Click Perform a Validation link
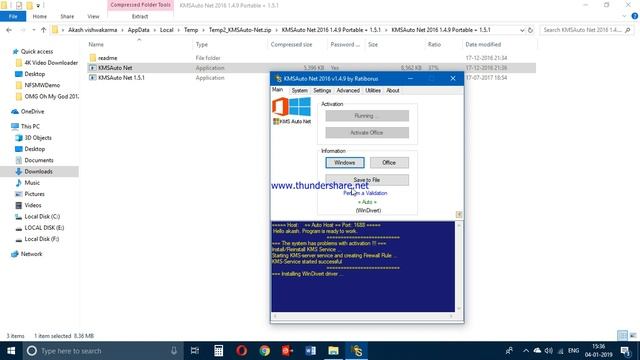 coord(365,193)
